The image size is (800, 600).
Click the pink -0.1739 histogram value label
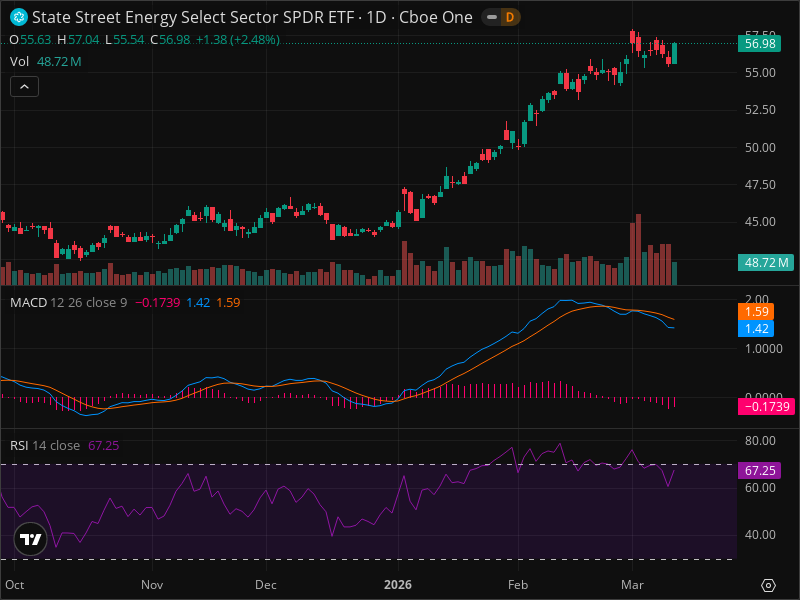point(766,407)
